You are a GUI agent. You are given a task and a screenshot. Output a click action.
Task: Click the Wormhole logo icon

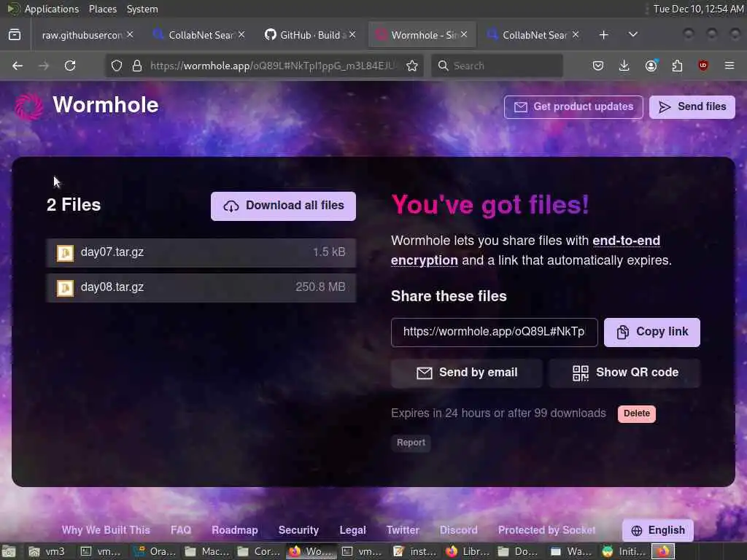29,106
